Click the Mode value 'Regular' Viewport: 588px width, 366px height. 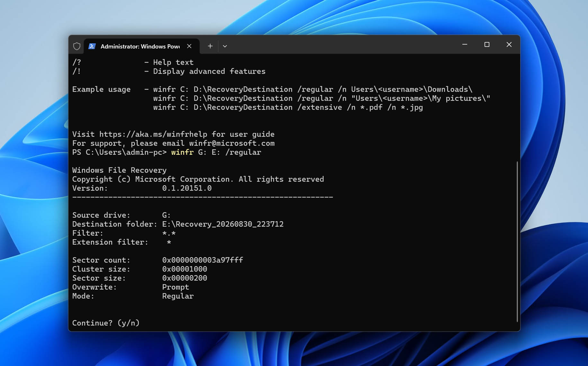pyautogui.click(x=178, y=296)
